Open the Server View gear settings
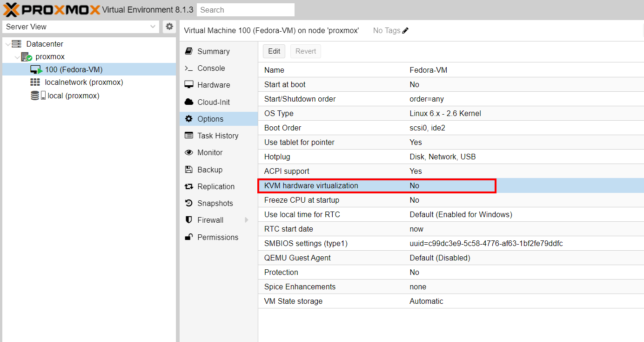This screenshot has width=644, height=342. [169, 27]
